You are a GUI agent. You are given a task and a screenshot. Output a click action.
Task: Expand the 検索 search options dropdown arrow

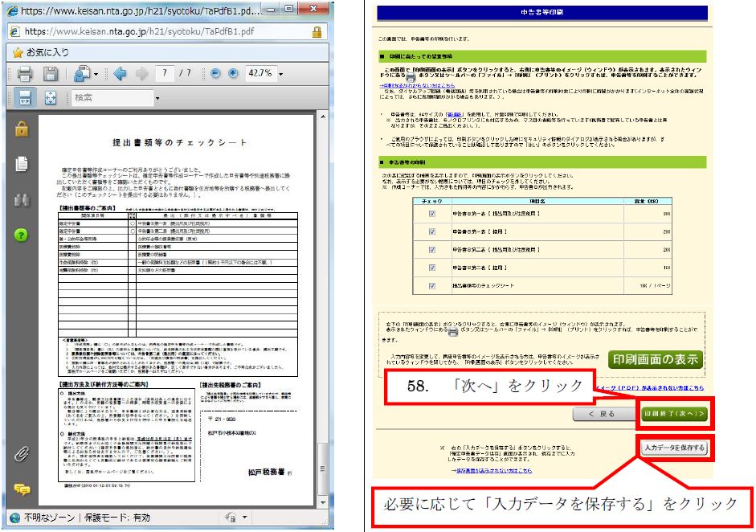[x=157, y=99]
